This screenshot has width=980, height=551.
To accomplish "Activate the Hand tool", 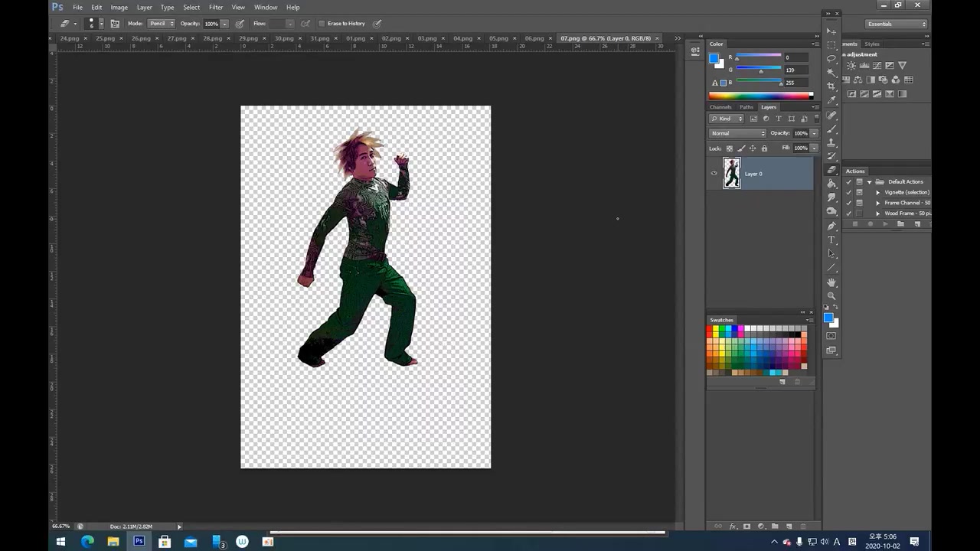I will click(831, 282).
